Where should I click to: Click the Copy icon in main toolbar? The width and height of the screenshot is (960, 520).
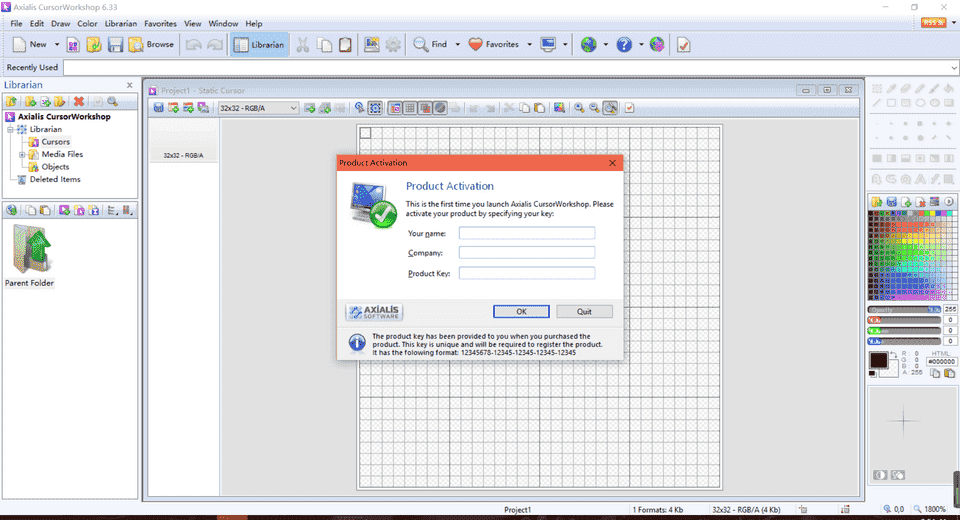pyautogui.click(x=324, y=45)
